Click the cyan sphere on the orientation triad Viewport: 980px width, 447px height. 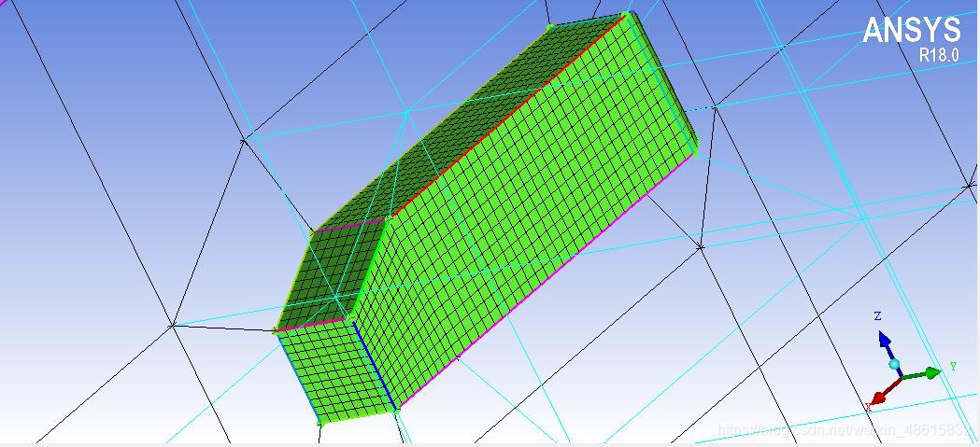coord(895,364)
